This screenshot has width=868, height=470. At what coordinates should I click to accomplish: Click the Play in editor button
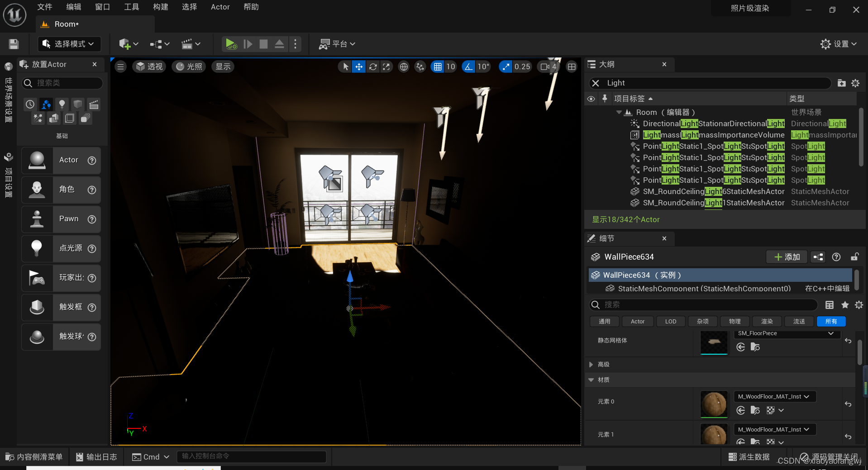tap(231, 44)
